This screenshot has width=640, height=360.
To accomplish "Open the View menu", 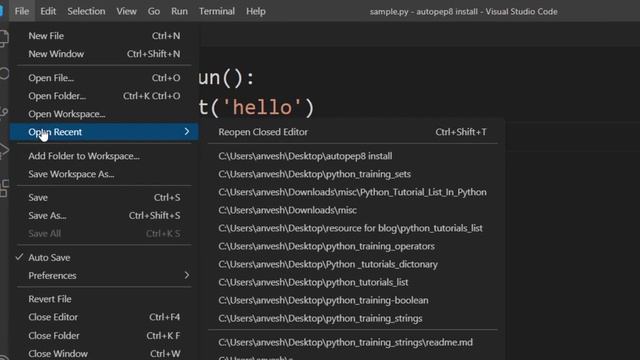I will [x=126, y=11].
